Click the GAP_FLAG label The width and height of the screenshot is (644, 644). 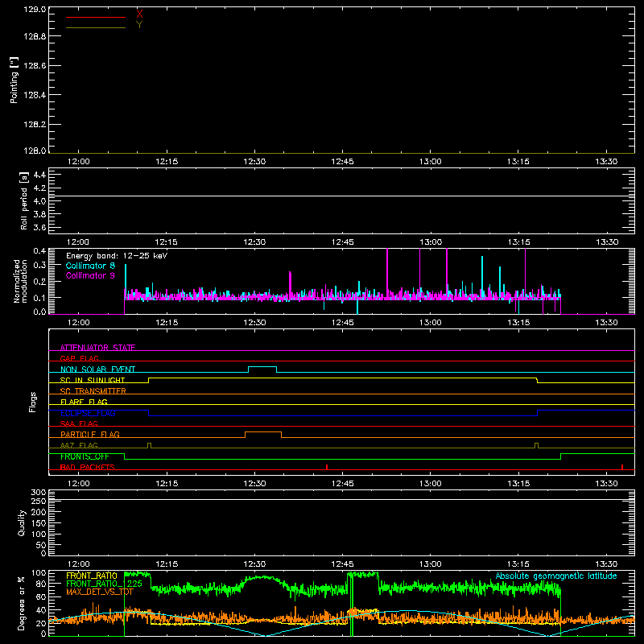pos(79,358)
